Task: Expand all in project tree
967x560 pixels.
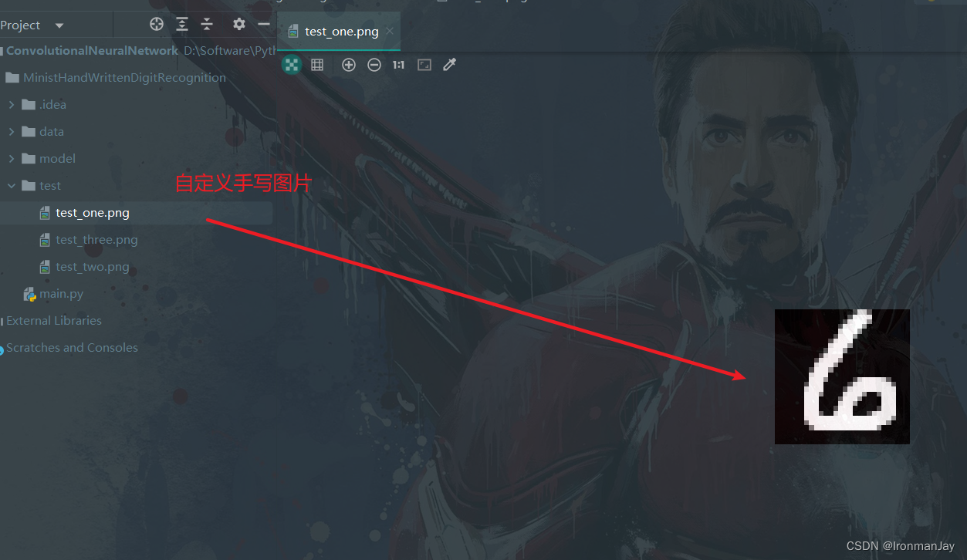Action: point(182,24)
